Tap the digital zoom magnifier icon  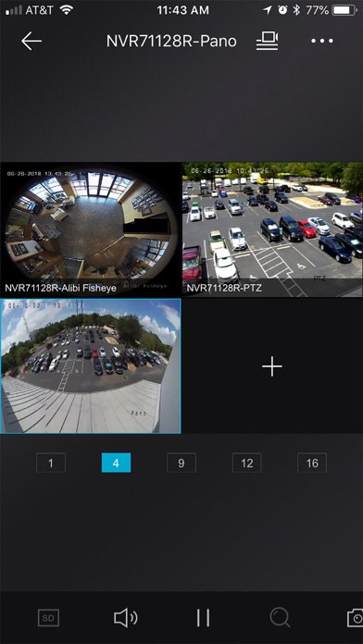[x=280, y=618]
